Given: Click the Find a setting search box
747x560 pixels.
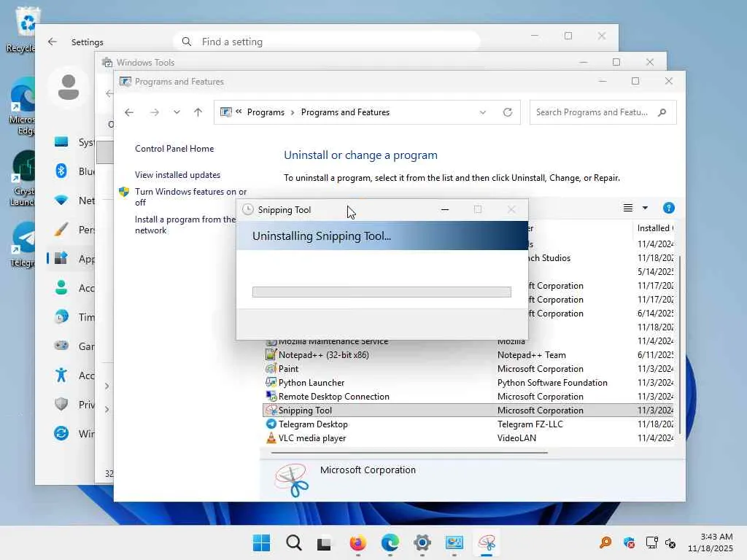Looking at the screenshot, I should click(327, 42).
